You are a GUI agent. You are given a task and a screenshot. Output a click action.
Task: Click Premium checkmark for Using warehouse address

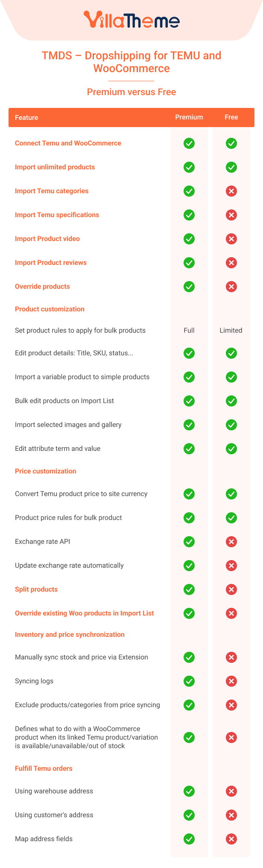point(189,791)
